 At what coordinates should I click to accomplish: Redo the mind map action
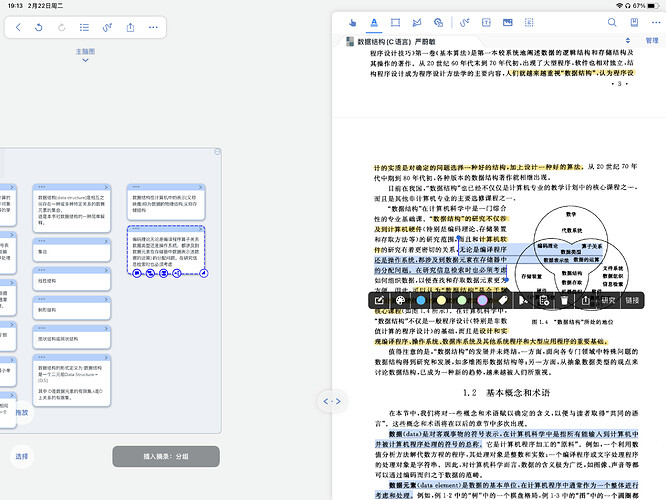tap(62, 28)
